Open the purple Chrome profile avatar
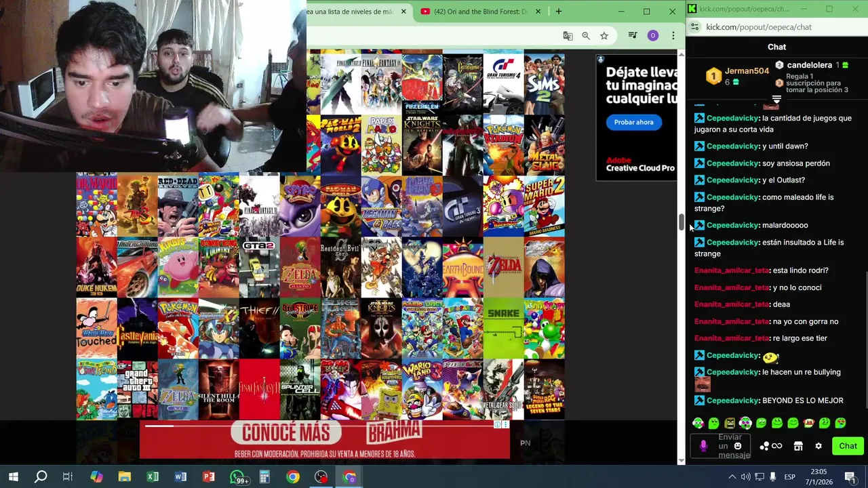 [x=653, y=36]
